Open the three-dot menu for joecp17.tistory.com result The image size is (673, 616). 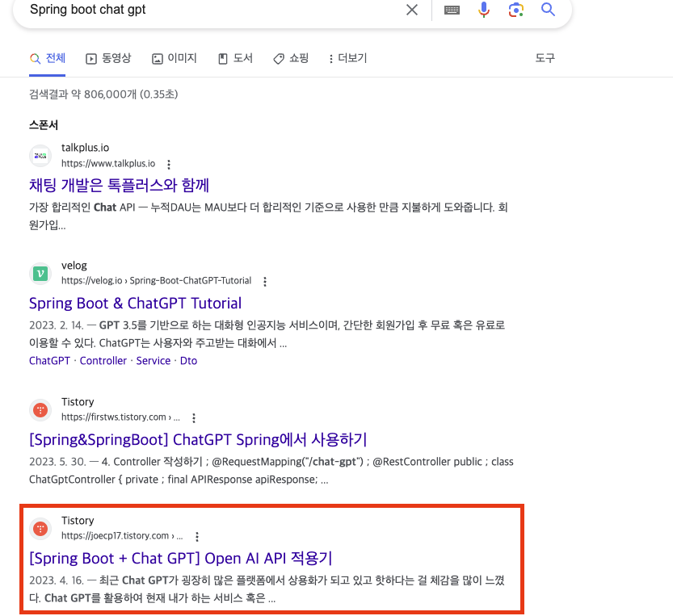(196, 537)
